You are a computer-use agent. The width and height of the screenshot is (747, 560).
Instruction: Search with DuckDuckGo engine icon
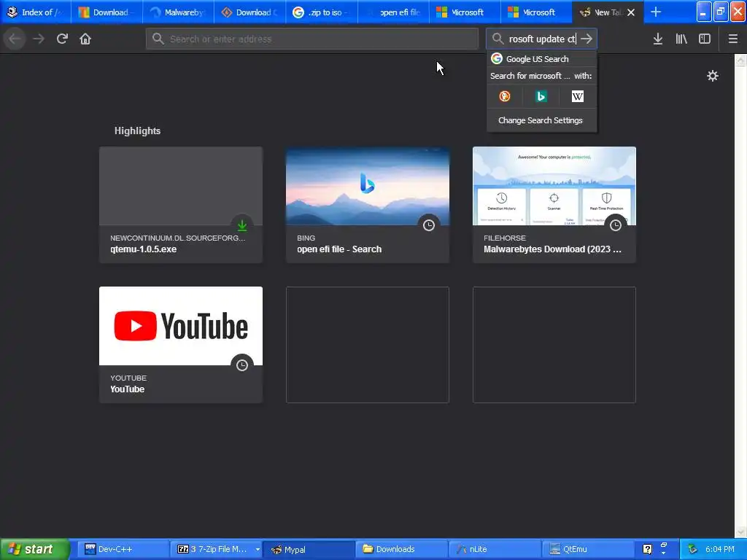point(505,96)
